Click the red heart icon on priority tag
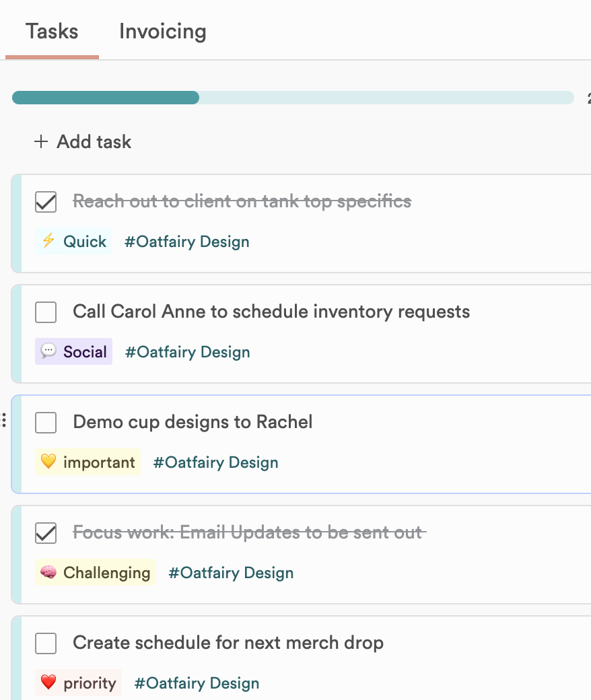The height and width of the screenshot is (700, 591). coord(48,682)
